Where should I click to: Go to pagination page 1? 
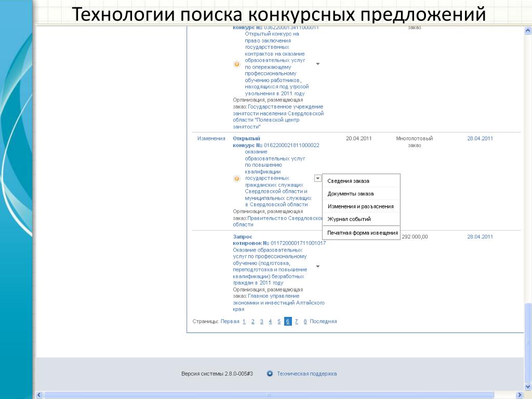(244, 321)
